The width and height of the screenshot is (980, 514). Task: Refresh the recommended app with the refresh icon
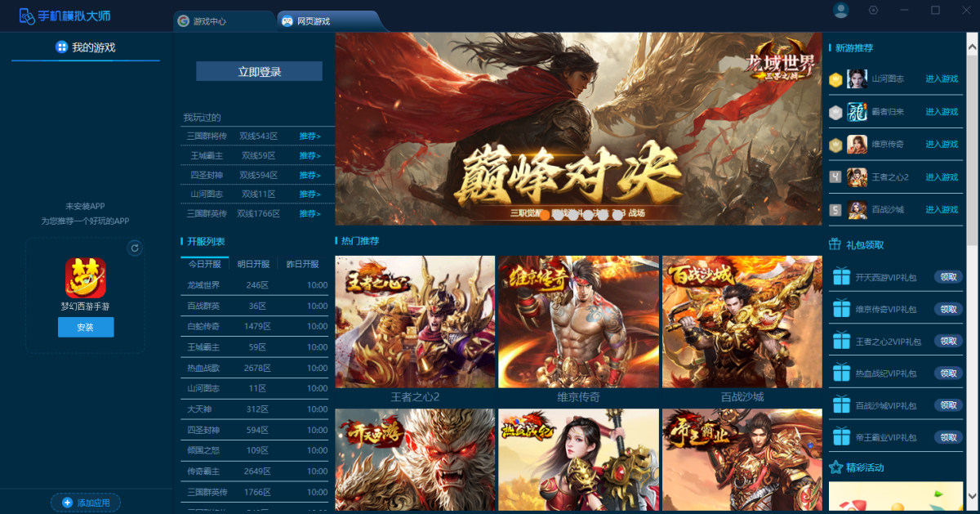pyautogui.click(x=135, y=248)
